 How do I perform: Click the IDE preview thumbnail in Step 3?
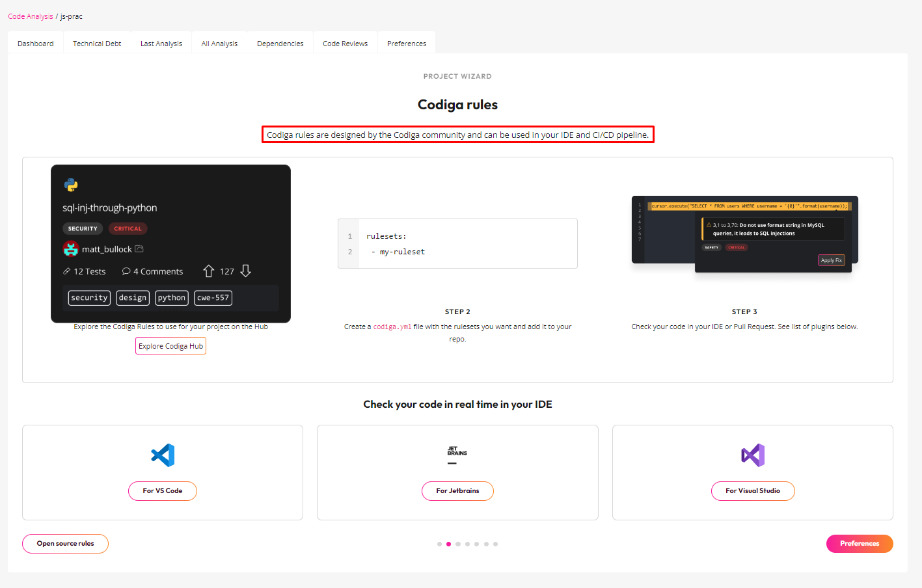745,234
